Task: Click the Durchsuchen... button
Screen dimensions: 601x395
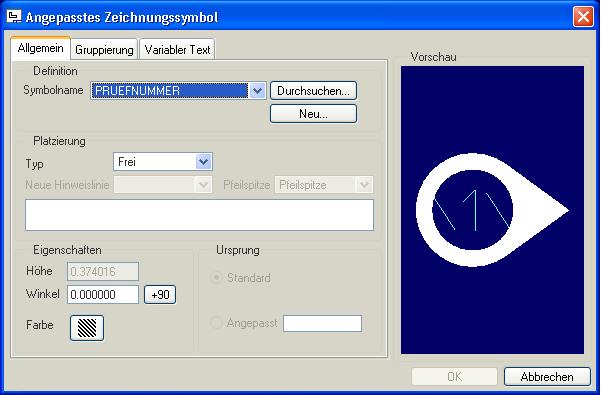Action: 314,91
